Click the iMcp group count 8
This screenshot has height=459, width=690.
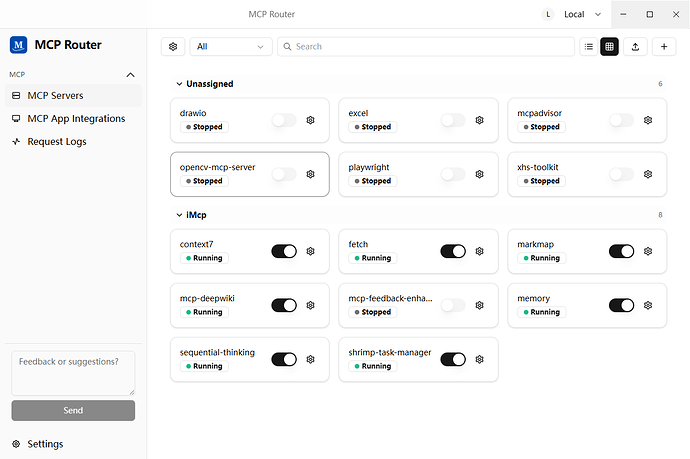pyautogui.click(x=660, y=215)
